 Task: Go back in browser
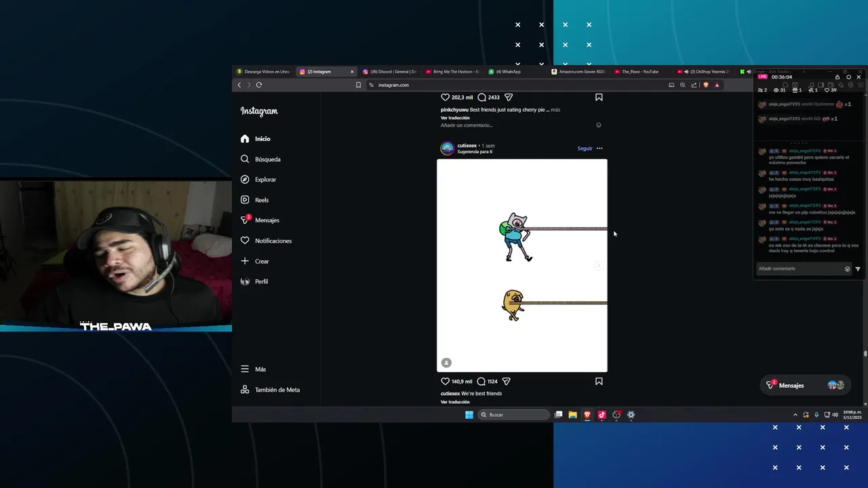pyautogui.click(x=239, y=85)
